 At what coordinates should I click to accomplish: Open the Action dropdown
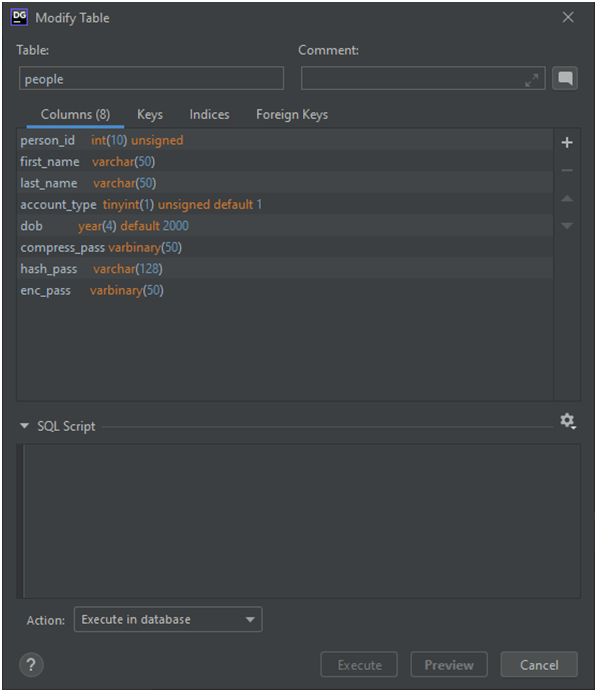point(168,620)
